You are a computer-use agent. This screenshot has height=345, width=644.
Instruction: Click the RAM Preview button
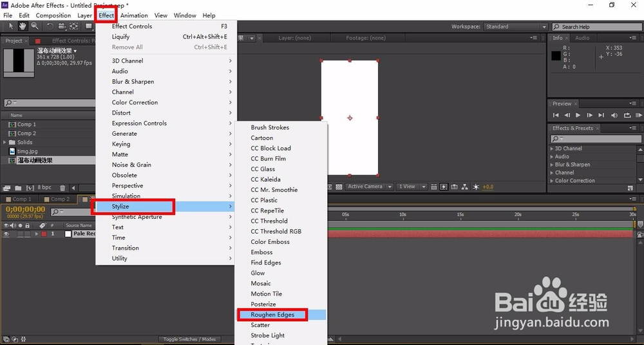pos(639,115)
